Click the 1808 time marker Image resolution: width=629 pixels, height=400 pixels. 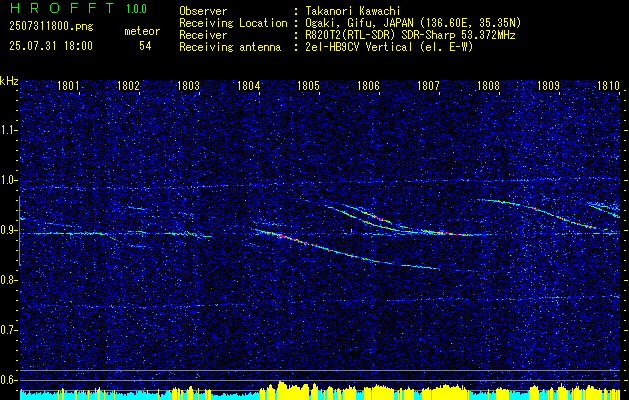coord(489,86)
